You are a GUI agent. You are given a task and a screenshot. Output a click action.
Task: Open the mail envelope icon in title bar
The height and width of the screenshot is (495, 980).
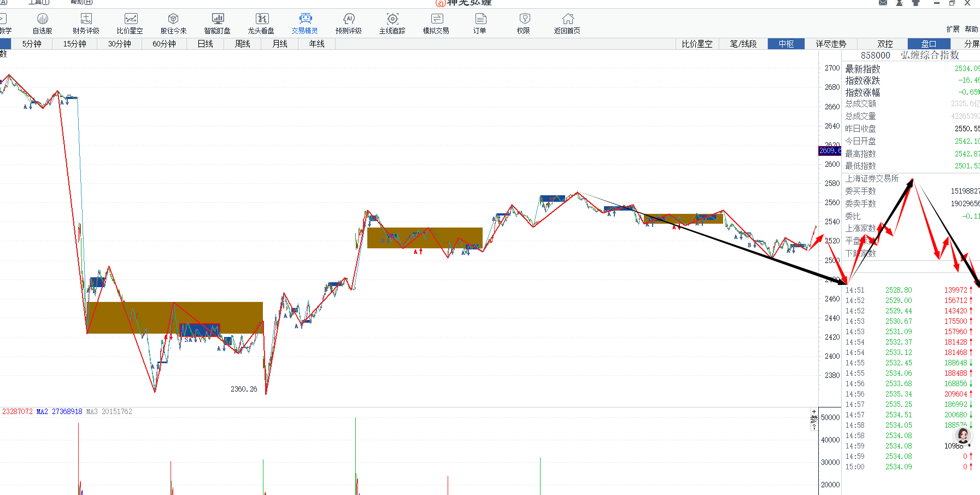883,3
